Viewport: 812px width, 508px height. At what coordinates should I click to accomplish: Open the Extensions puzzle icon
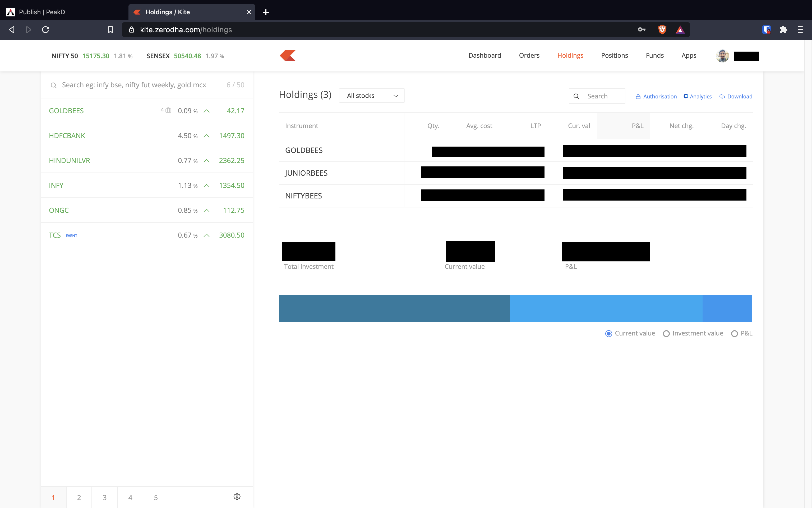coord(783,30)
